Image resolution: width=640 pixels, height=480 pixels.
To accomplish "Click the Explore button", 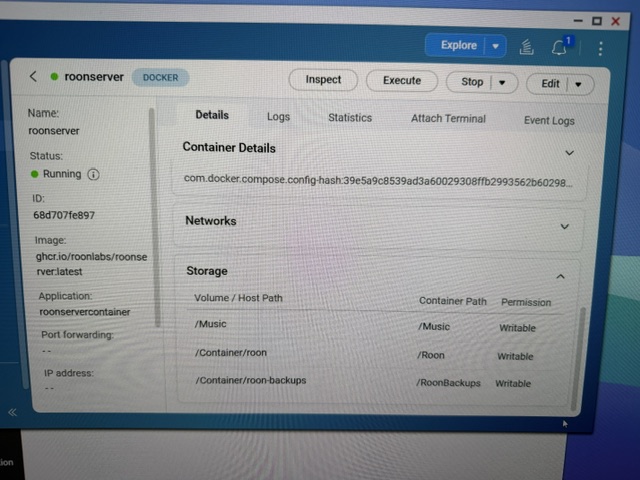I will [458, 45].
